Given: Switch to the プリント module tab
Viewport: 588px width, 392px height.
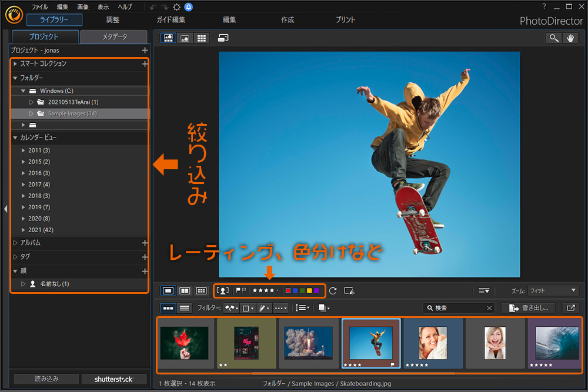Looking at the screenshot, I should pyautogui.click(x=345, y=20).
